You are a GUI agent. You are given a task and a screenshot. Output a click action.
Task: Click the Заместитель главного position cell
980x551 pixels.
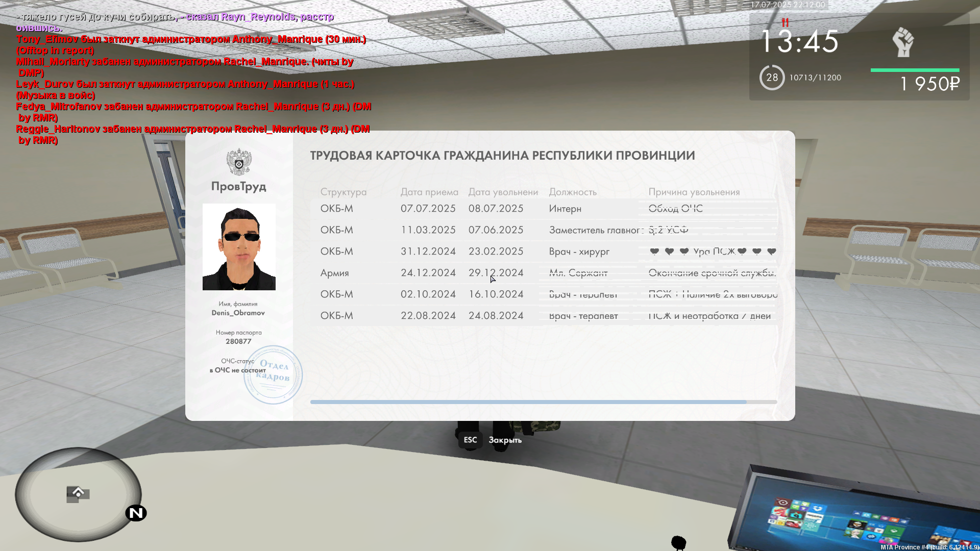596,230
